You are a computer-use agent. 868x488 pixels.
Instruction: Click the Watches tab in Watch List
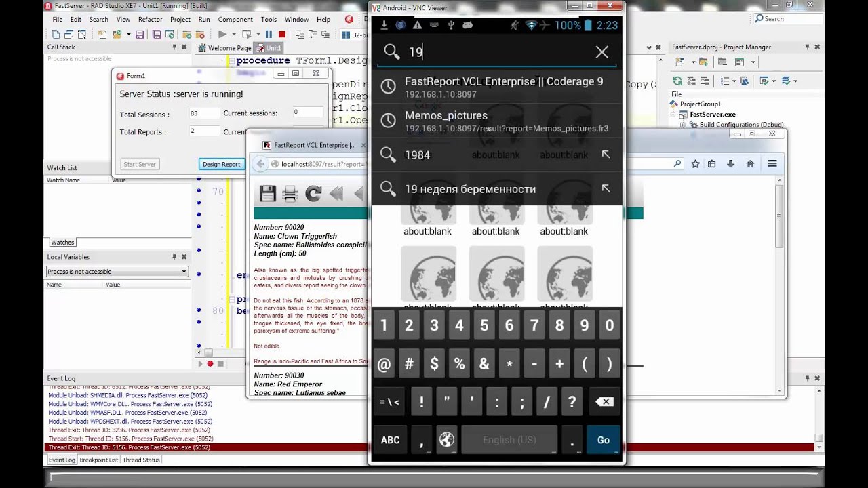pos(62,242)
